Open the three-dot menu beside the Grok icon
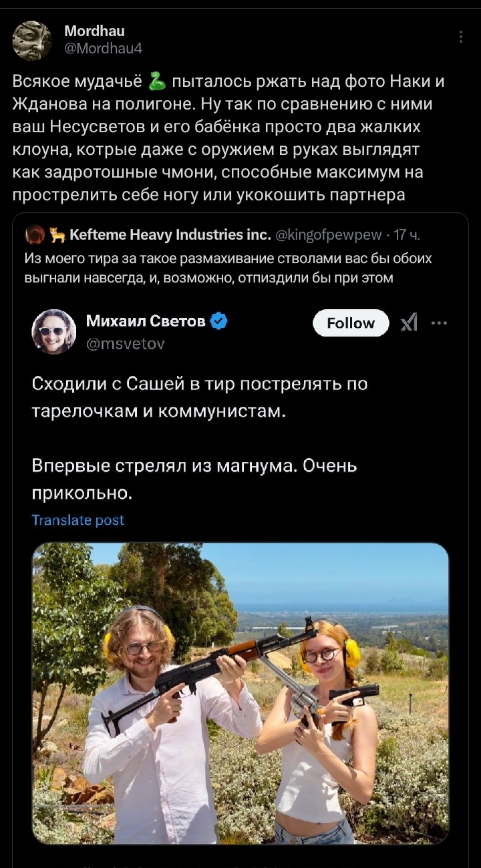 coord(439,322)
